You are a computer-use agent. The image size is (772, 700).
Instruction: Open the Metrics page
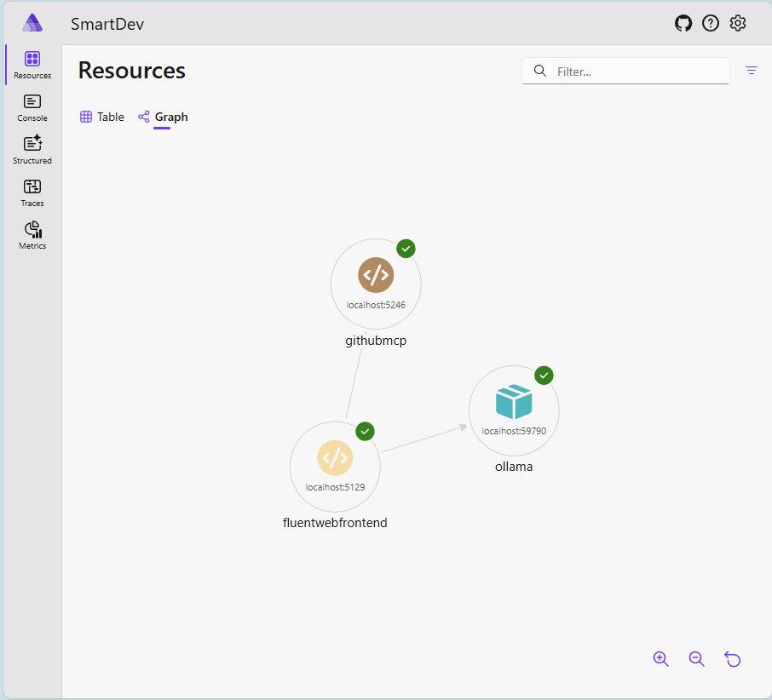click(32, 235)
